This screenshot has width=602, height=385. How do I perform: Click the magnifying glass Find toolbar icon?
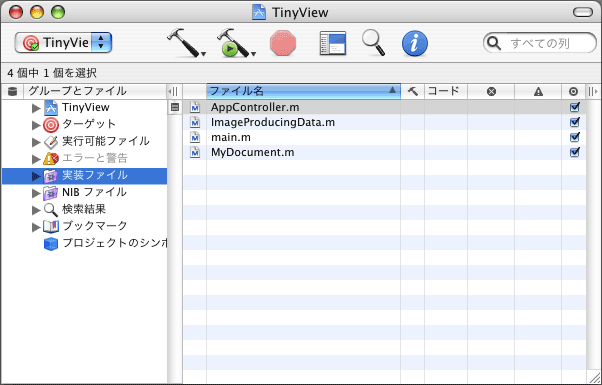pos(374,42)
